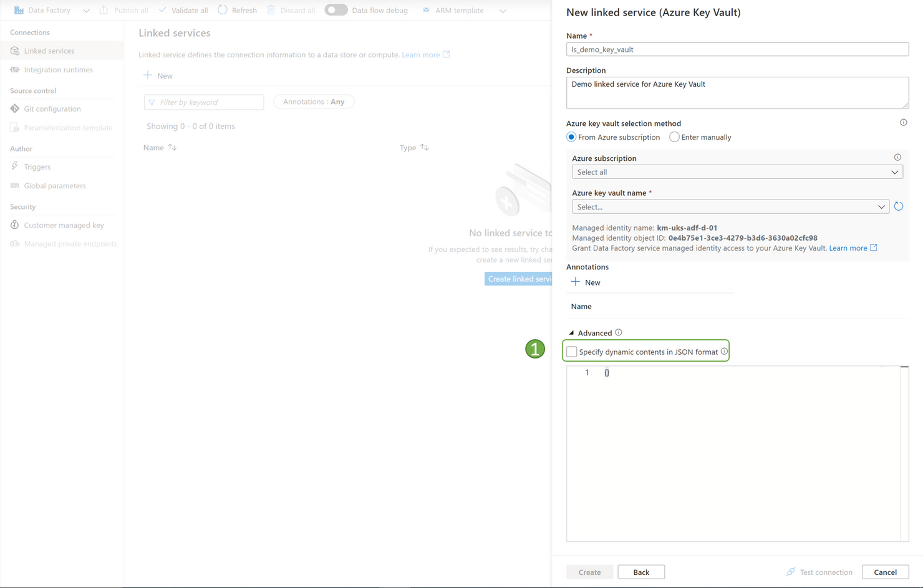Screen dimensions: 923x588
Task: Click the managed identity object ID value
Action: pyautogui.click(x=743, y=238)
